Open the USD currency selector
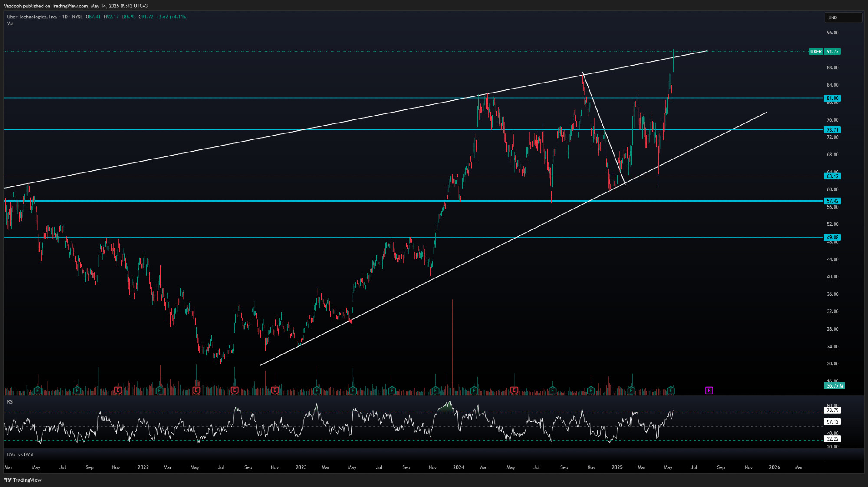This screenshot has height=487, width=868. (x=843, y=17)
